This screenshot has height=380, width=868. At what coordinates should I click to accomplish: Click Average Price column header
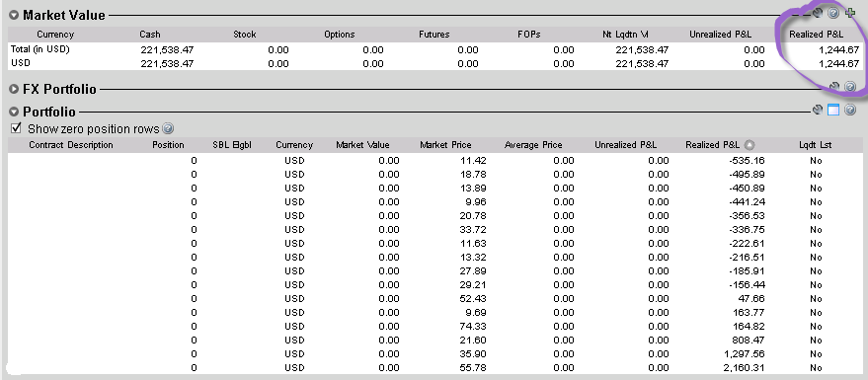pyautogui.click(x=533, y=145)
